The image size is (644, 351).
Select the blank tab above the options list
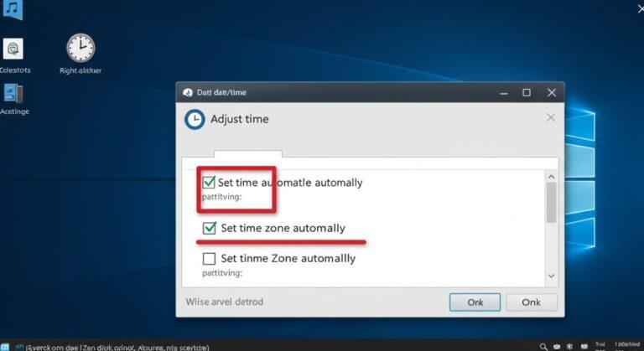[248, 154]
